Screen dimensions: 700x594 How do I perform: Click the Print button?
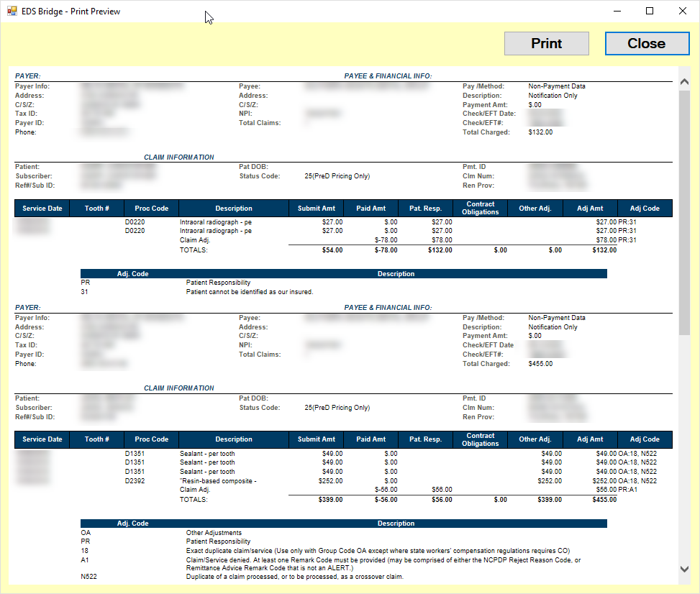[546, 44]
